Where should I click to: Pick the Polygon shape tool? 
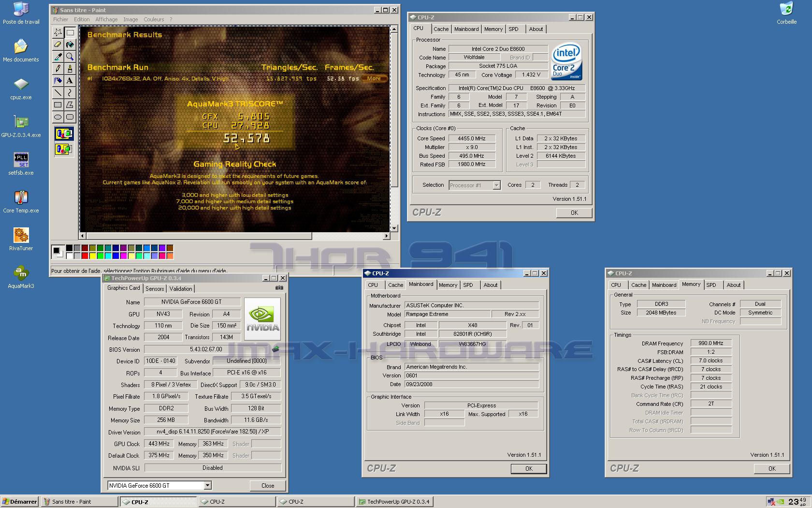click(x=70, y=105)
